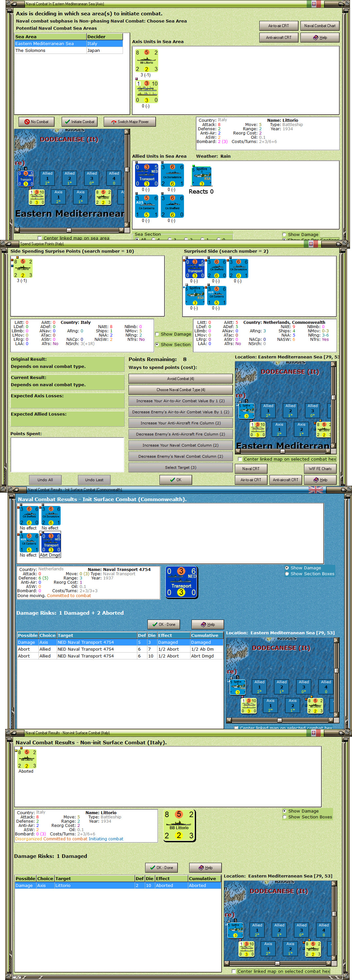Click Undo All button

(x=45, y=480)
